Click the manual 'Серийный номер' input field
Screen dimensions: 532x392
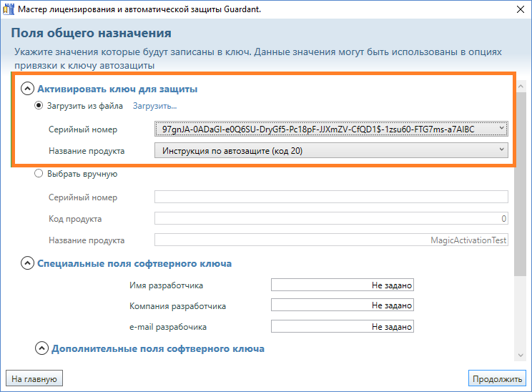[x=331, y=197]
